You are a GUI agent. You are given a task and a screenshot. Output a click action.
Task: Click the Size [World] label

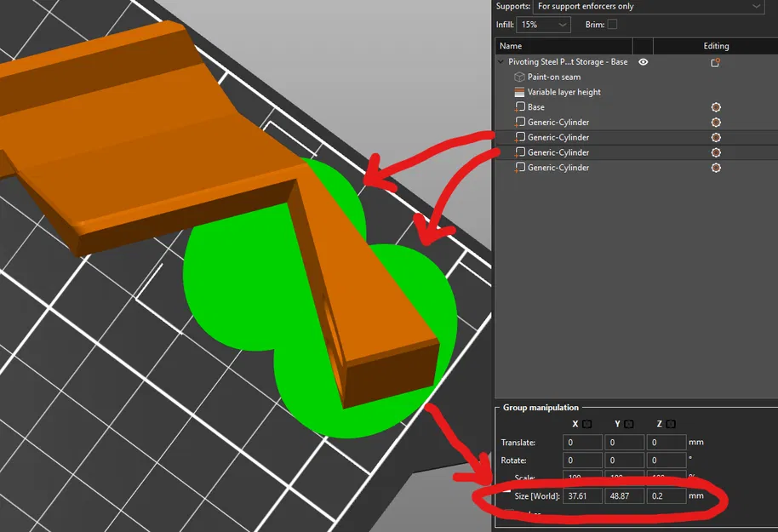(537, 495)
